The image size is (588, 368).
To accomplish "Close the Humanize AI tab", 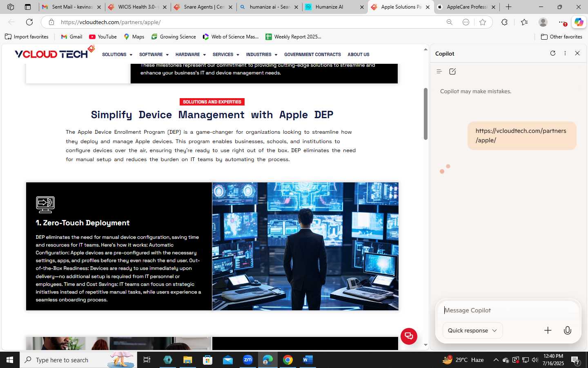I will [x=362, y=7].
